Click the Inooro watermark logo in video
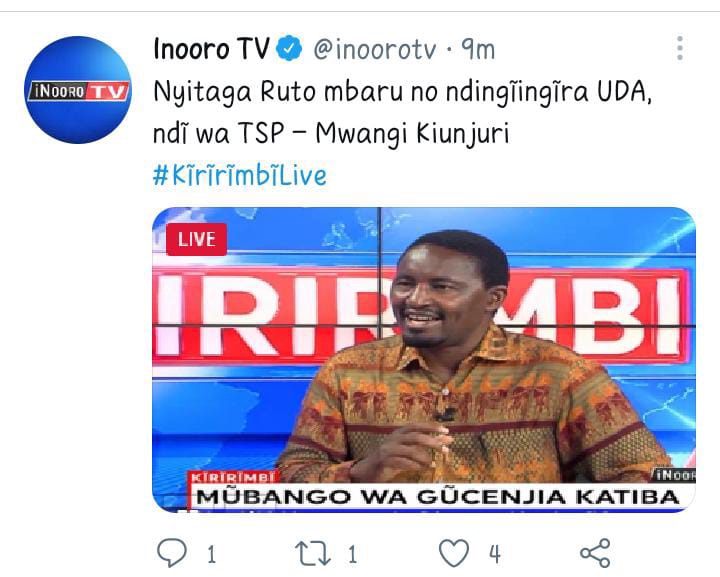The image size is (720, 577). (674, 475)
